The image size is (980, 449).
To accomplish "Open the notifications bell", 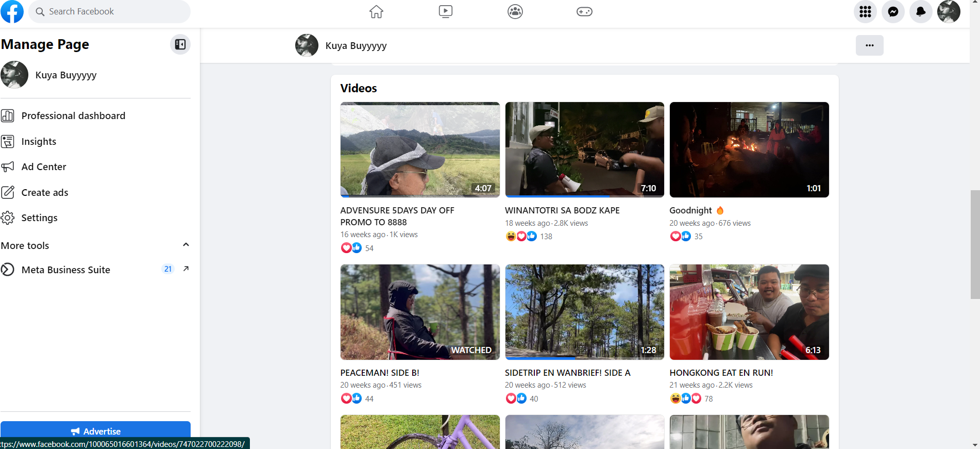I will coord(921,11).
